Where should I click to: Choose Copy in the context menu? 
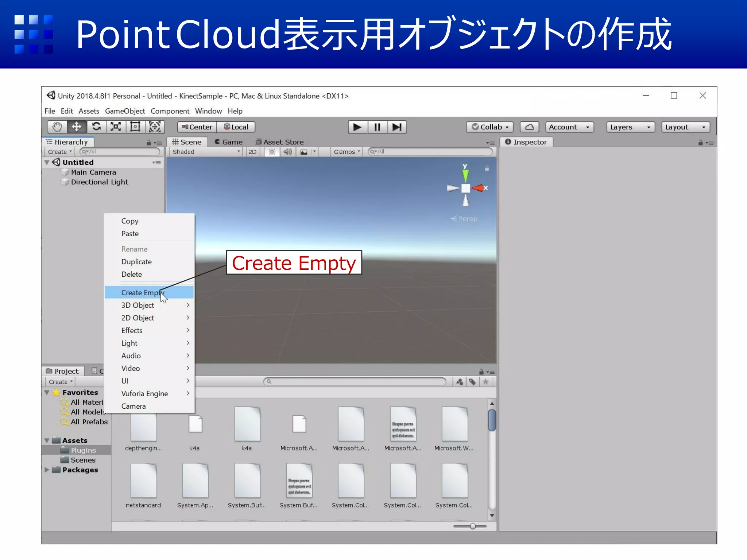click(x=149, y=221)
